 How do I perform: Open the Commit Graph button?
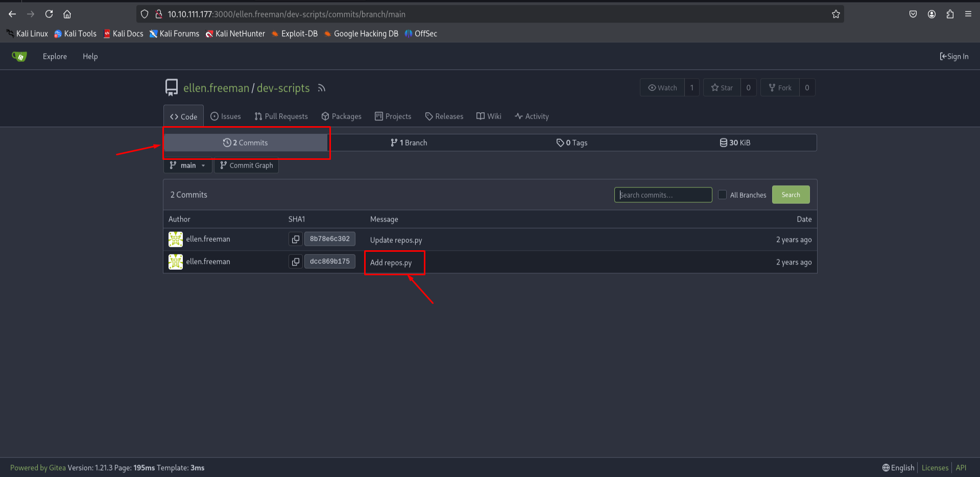(246, 165)
